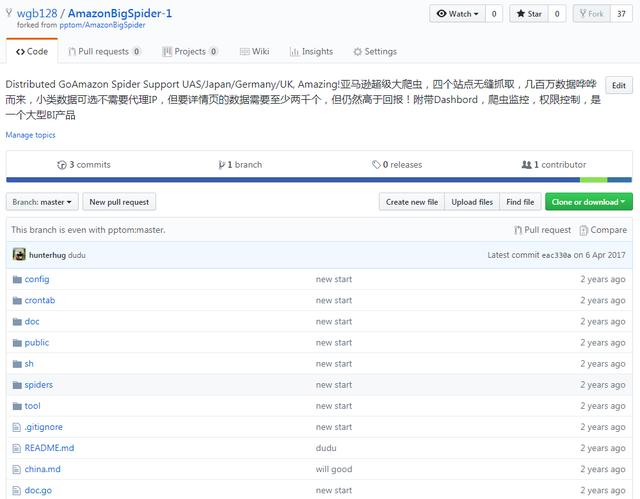Click the .gitignore file icon
This screenshot has width=640, height=499.
pos(16,427)
